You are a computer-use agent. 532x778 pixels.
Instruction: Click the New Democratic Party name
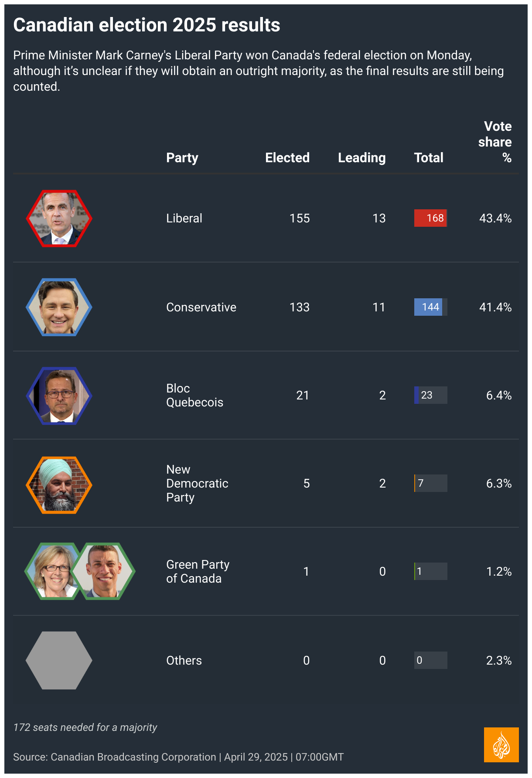coord(197,483)
